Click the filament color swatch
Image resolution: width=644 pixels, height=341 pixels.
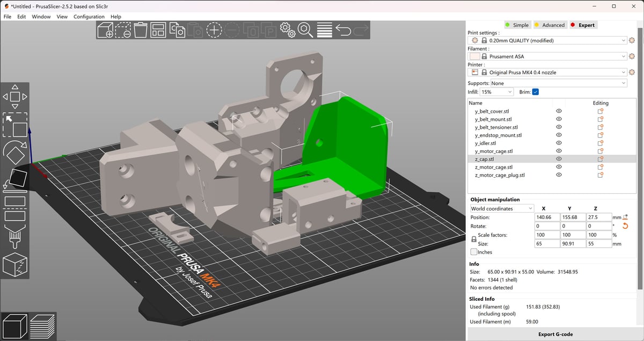tap(474, 56)
